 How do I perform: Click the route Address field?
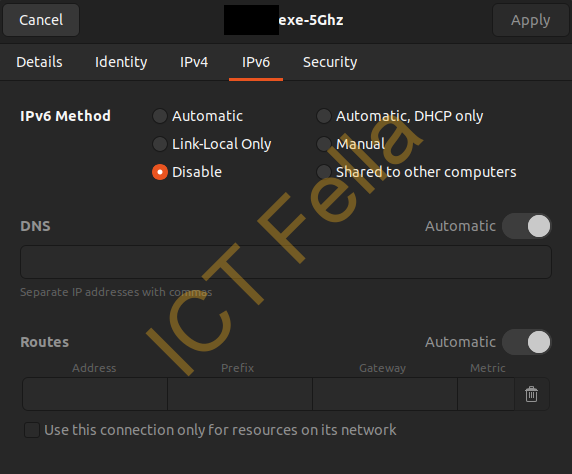(x=95, y=394)
